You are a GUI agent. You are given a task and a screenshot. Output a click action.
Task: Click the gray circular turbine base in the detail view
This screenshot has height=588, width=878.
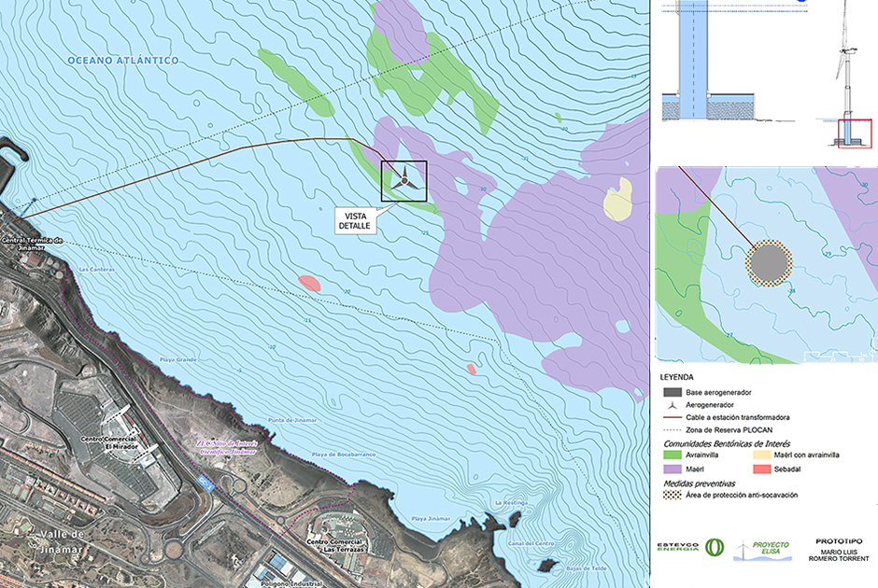[769, 264]
